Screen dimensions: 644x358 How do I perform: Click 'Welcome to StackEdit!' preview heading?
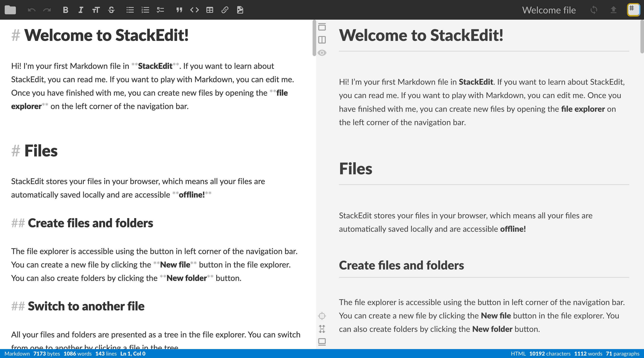[x=421, y=35]
